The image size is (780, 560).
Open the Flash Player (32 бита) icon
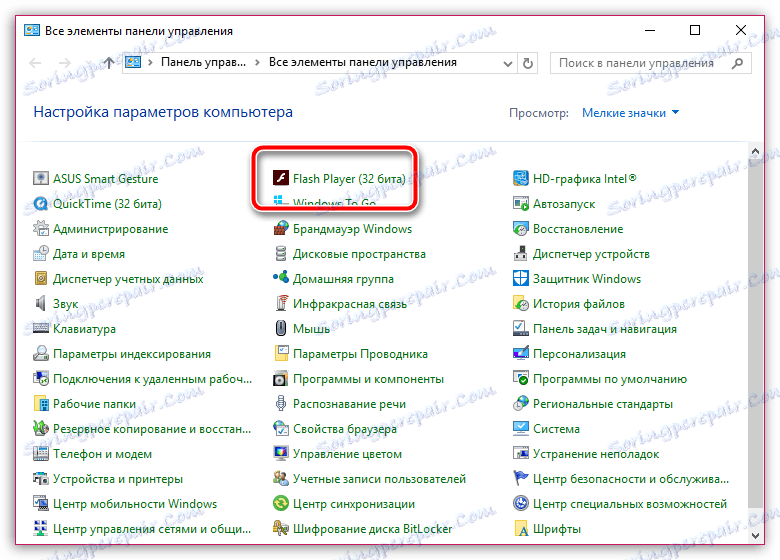(281, 178)
